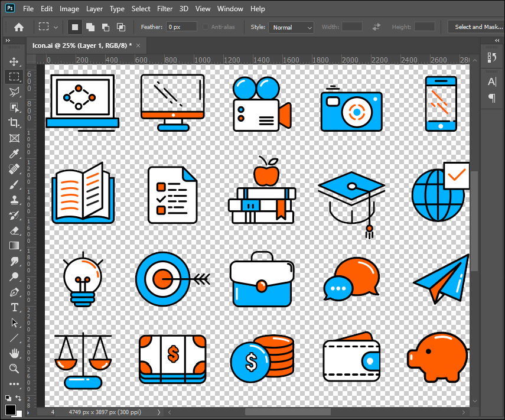Choose the Eyedropper tool

[x=14, y=154]
